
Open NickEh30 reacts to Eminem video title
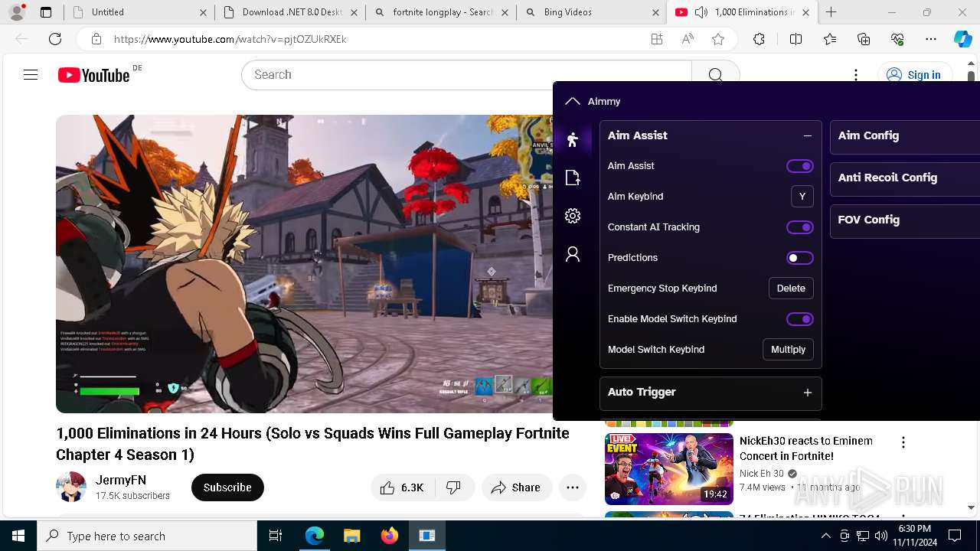tap(805, 448)
